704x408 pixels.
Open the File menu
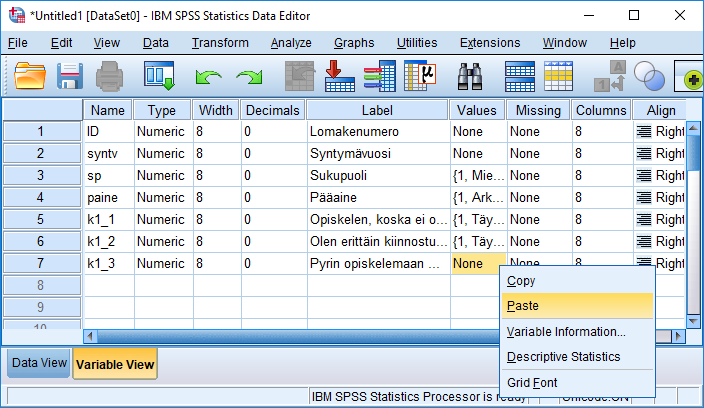point(18,43)
